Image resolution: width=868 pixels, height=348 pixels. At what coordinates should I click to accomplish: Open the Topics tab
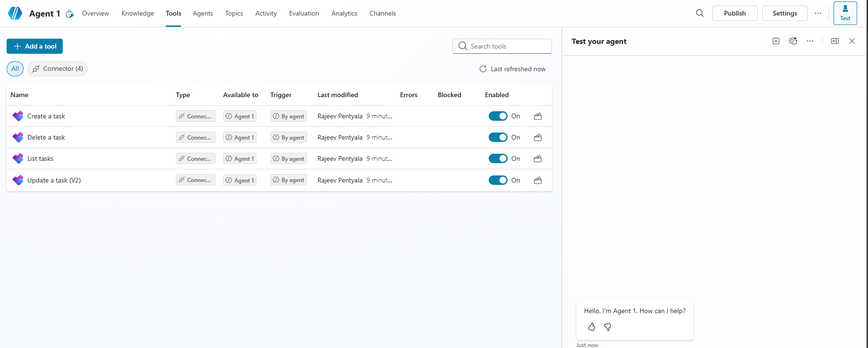[x=234, y=13]
